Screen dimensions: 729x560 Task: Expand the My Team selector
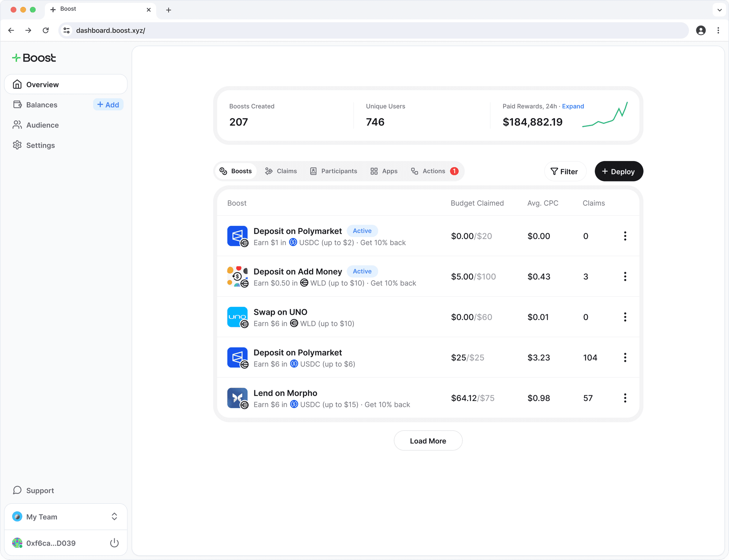coord(114,517)
